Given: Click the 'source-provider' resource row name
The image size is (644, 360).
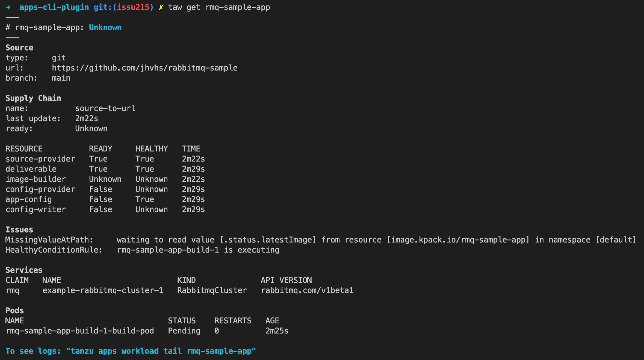Looking at the screenshot, I should pyautogui.click(x=40, y=159).
